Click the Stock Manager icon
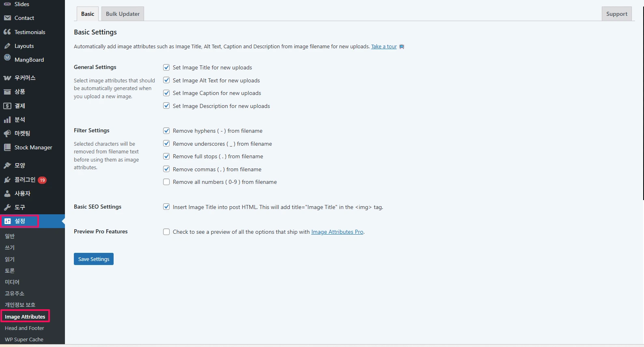Screen dimensions: 644x347 tap(7, 147)
